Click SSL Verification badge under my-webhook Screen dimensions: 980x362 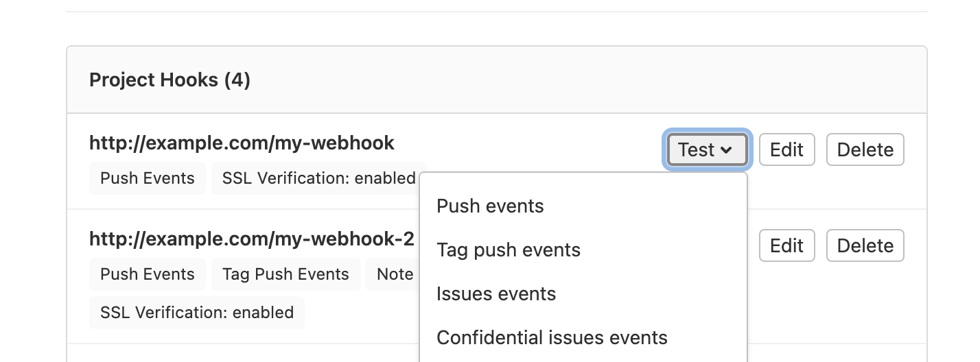click(x=318, y=178)
